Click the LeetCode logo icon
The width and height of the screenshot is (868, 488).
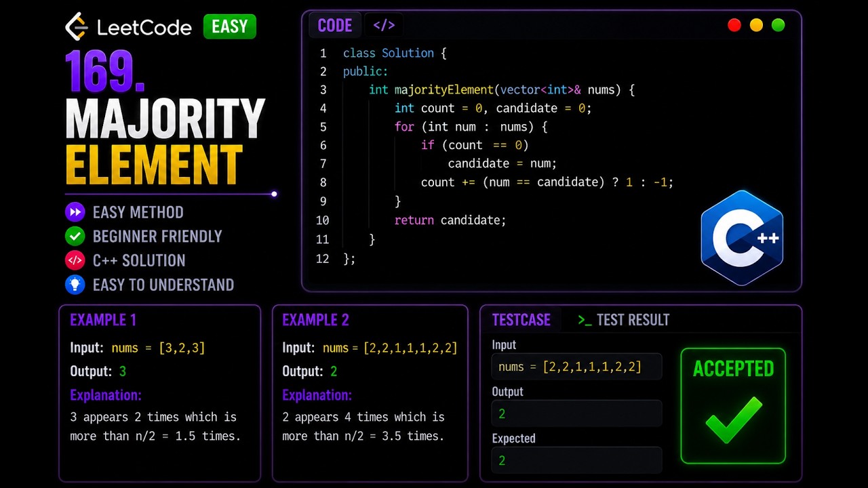77,26
